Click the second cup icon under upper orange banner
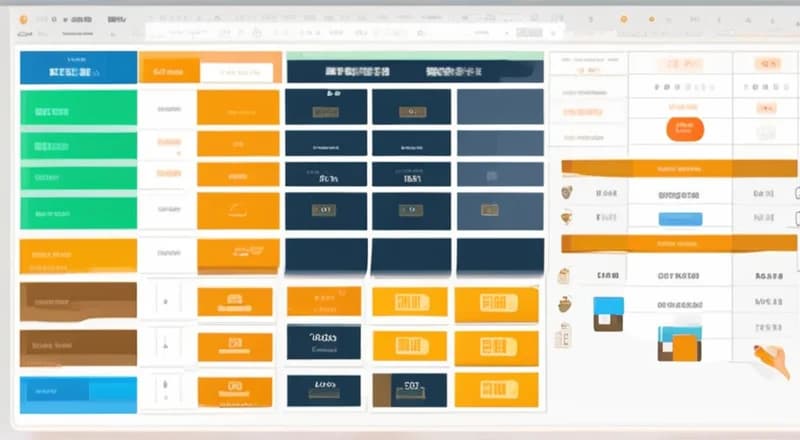This screenshot has width=800, height=440. pyautogui.click(x=567, y=217)
